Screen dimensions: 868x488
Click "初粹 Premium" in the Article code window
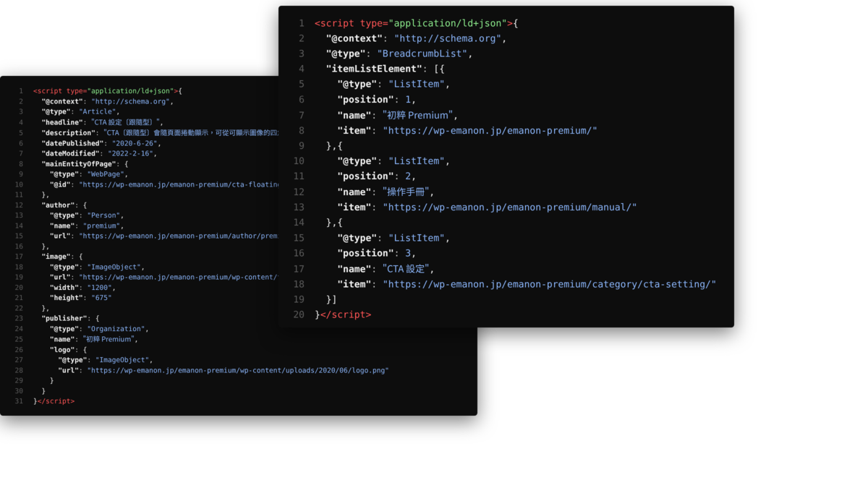point(109,339)
